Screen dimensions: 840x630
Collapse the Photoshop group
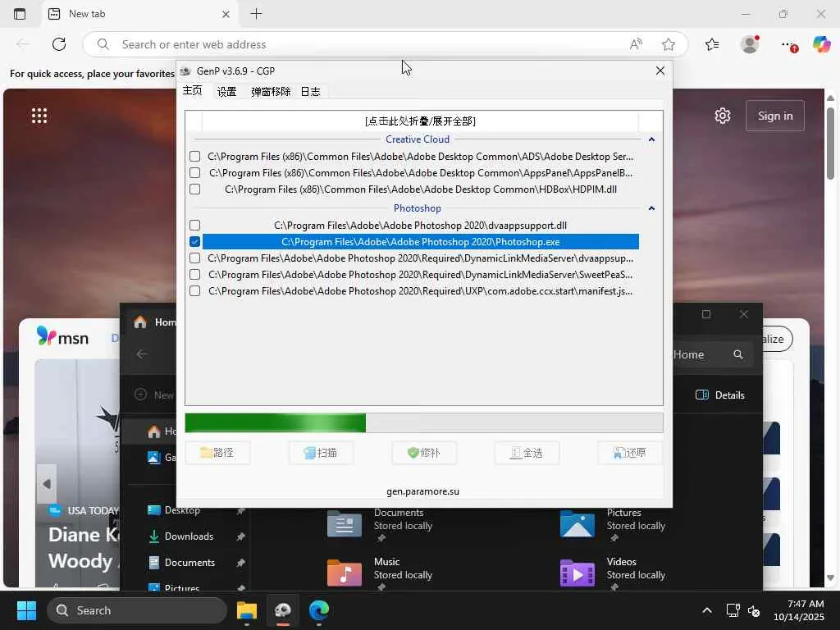click(651, 208)
